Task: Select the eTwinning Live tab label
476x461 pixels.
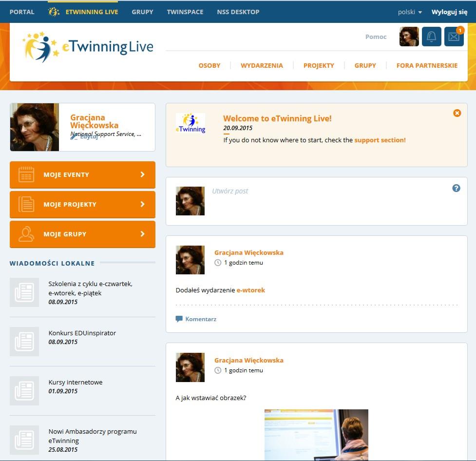Action: (92, 12)
